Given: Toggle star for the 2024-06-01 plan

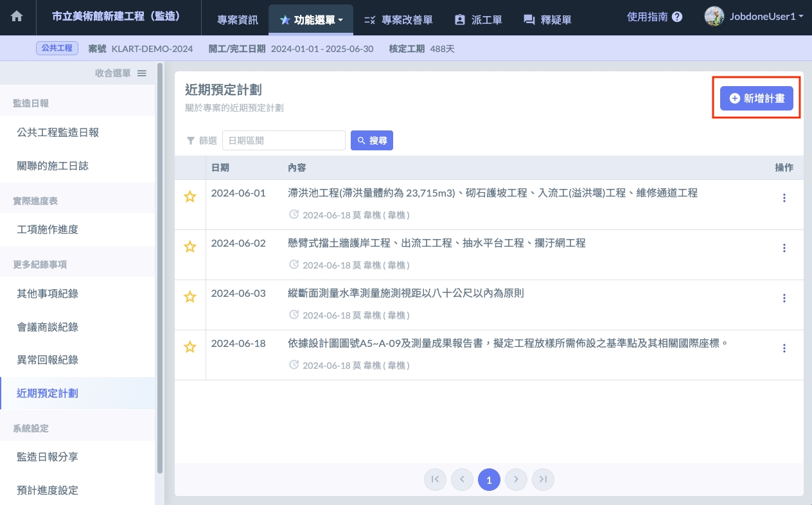Looking at the screenshot, I should pos(190,197).
